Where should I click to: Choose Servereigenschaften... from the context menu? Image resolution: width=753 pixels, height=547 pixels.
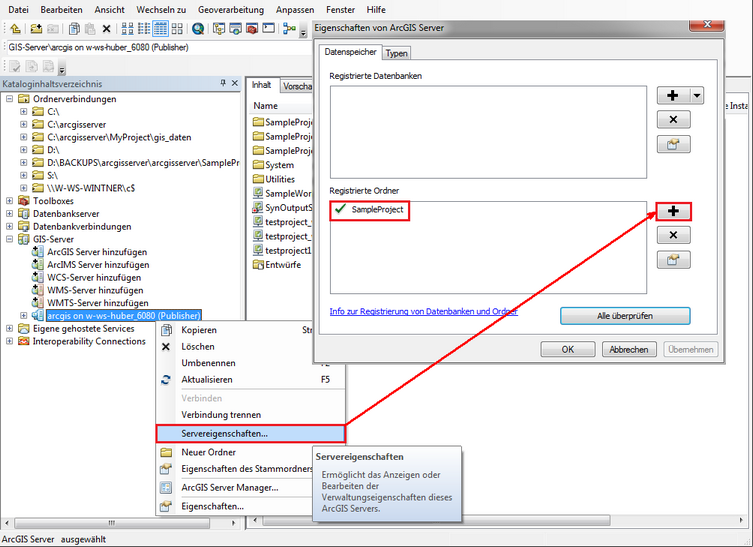[x=251, y=433]
